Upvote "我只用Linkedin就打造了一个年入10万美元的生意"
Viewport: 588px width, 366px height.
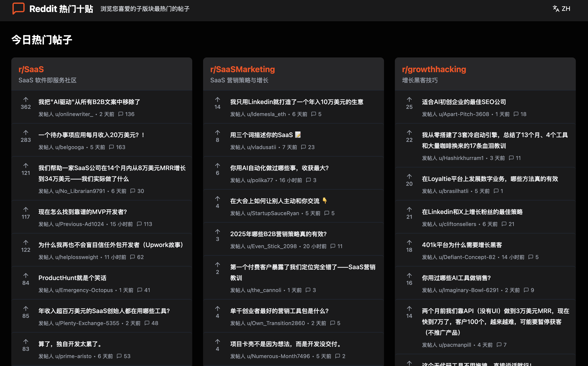pos(217,100)
